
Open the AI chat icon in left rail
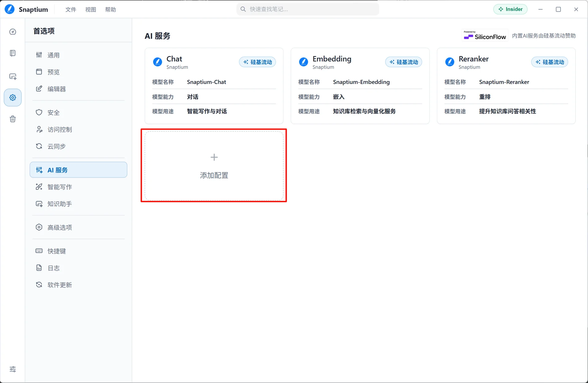tap(13, 76)
